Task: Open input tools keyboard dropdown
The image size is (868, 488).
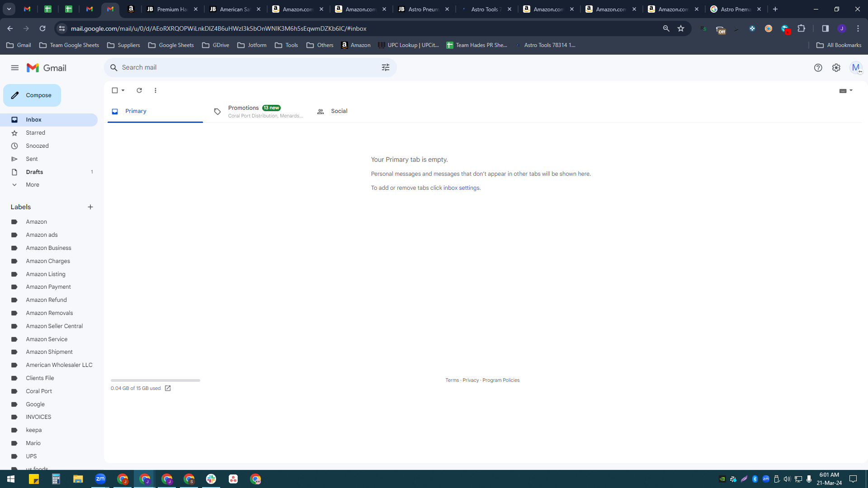Action: click(846, 91)
